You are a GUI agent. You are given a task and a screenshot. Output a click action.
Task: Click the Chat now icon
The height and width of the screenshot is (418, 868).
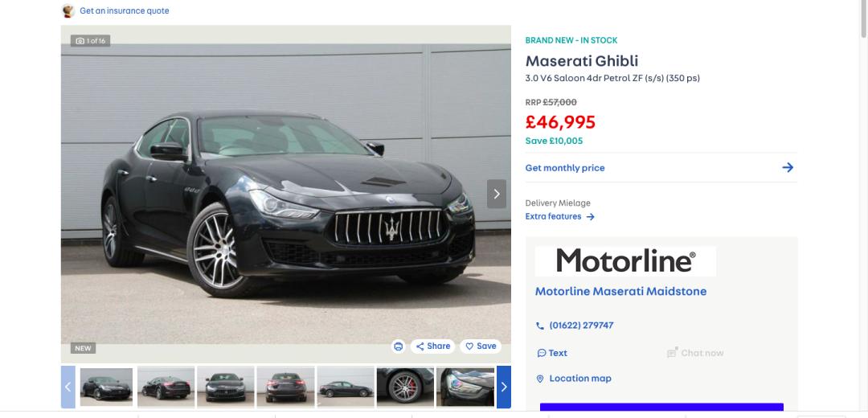pos(673,353)
